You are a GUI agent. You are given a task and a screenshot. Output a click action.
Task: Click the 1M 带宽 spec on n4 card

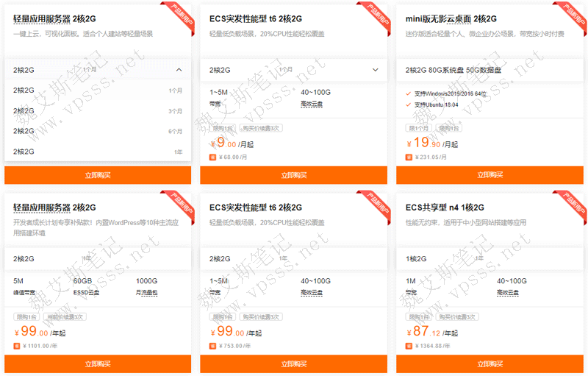coord(412,286)
